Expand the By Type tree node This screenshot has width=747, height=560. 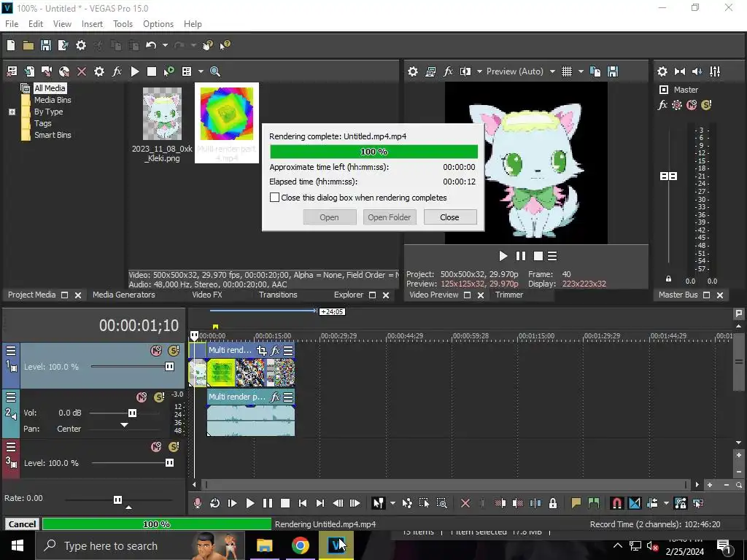coord(12,112)
